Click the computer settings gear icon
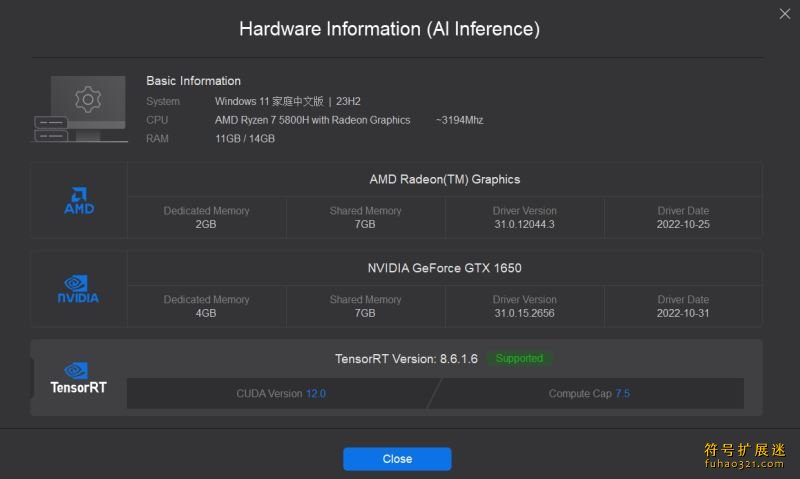This screenshot has width=800, height=479. (88, 99)
